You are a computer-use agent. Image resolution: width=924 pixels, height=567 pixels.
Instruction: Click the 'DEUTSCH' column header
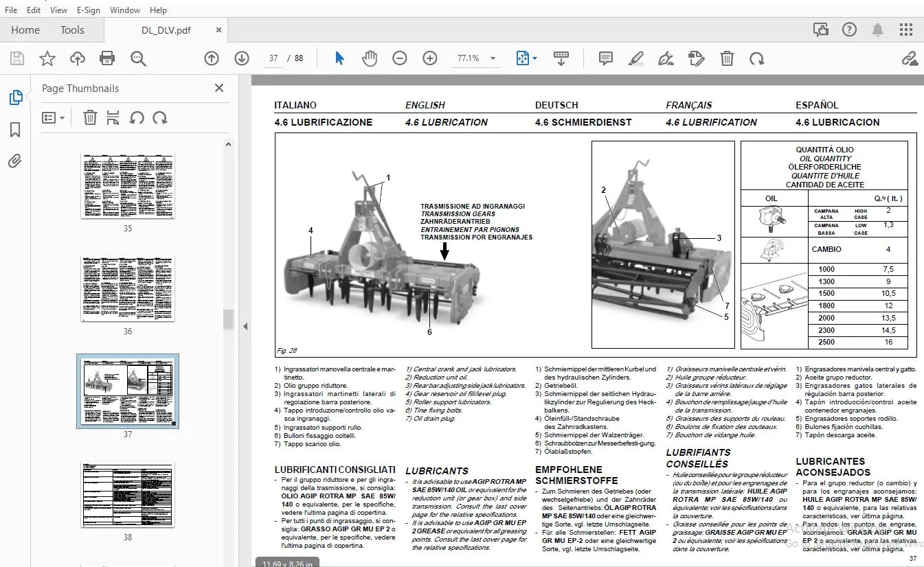[x=556, y=105]
